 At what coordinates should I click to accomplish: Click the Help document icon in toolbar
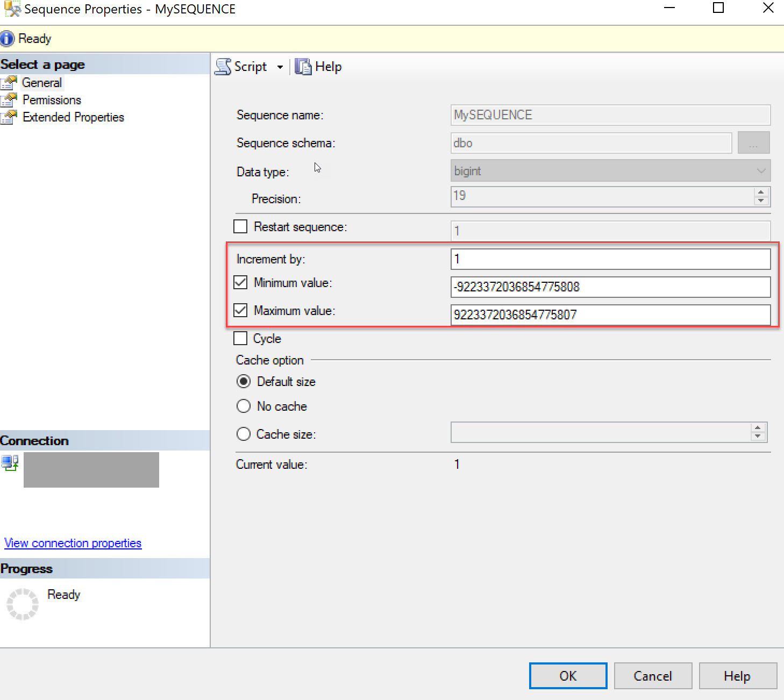pyautogui.click(x=303, y=67)
